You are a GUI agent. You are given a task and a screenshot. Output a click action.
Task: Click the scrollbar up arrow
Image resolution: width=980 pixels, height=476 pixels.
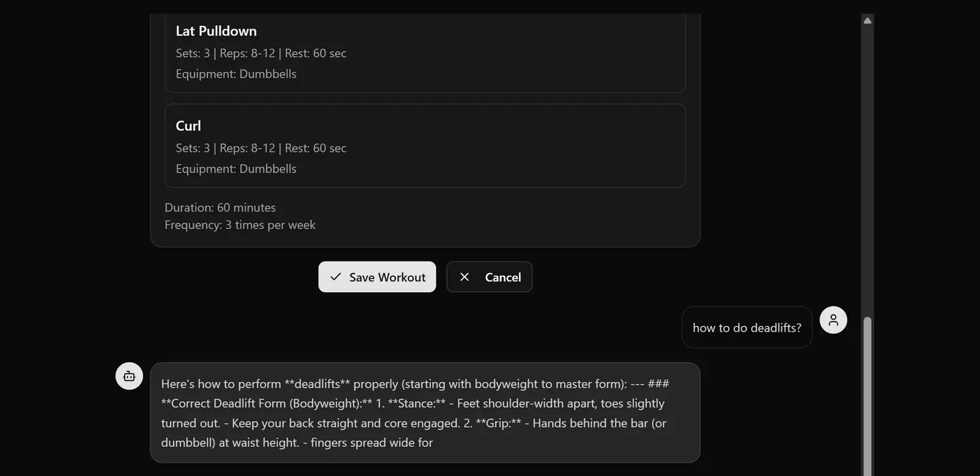click(x=867, y=20)
